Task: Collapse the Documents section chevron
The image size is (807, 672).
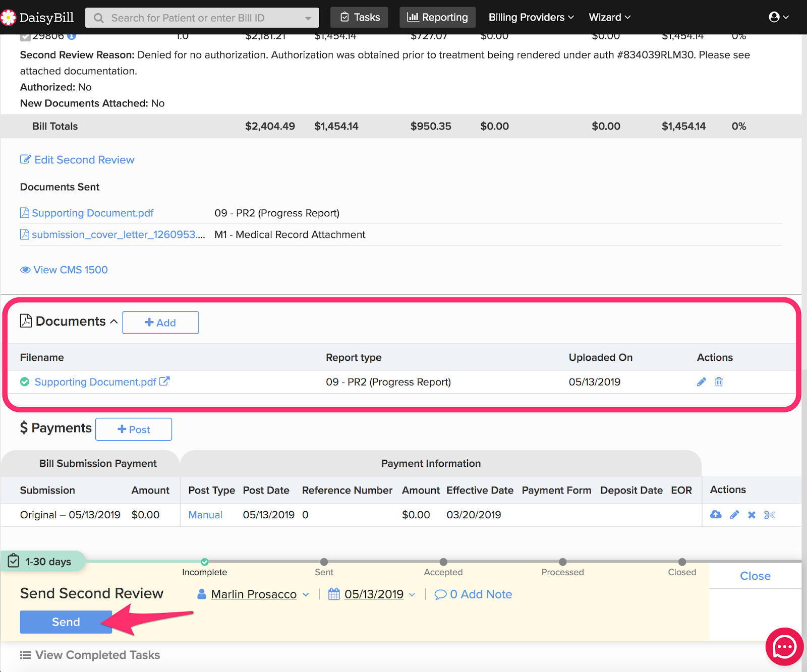Action: click(x=114, y=321)
